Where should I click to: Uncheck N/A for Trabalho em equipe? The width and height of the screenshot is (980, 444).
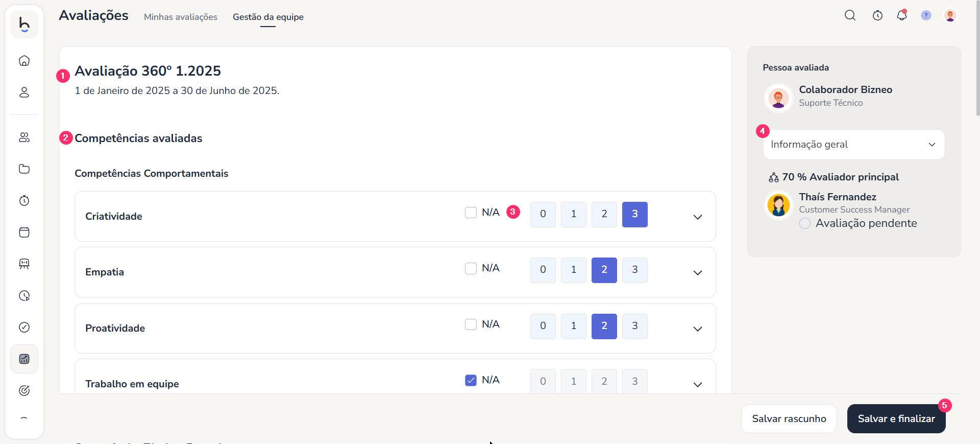pyautogui.click(x=471, y=380)
